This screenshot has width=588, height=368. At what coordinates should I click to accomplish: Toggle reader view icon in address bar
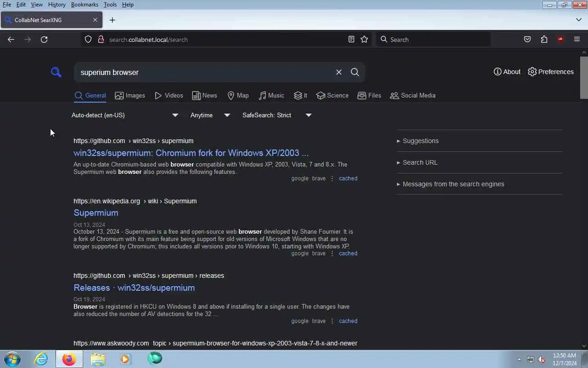click(x=351, y=40)
